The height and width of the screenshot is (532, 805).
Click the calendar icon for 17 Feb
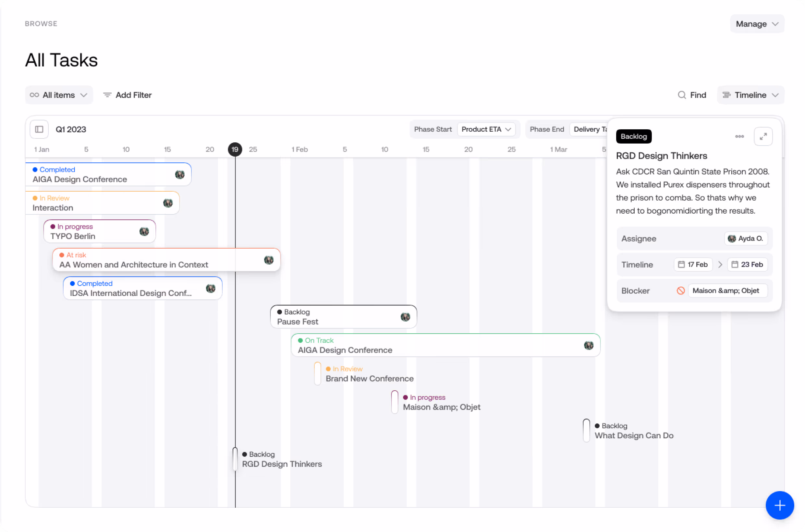(681, 264)
